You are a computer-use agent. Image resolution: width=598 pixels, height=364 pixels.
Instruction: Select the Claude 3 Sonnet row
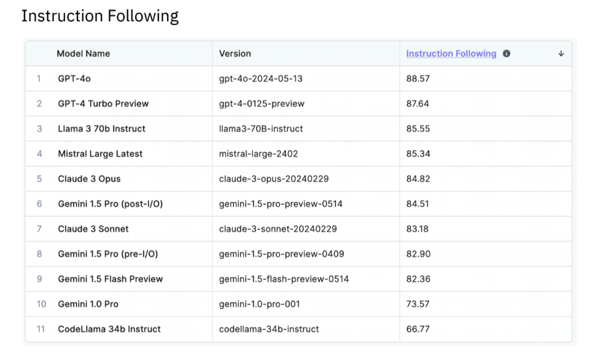pos(298,229)
